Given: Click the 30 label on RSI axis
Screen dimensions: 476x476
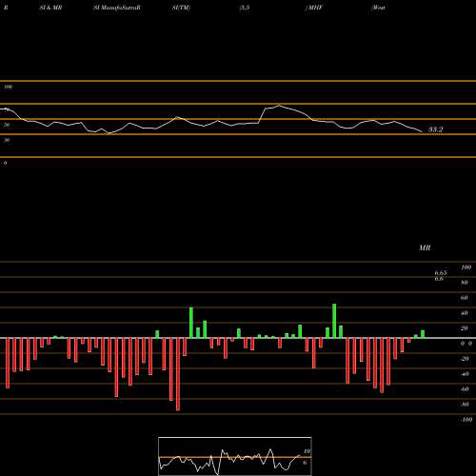Looking at the screenshot, I should coord(7,140).
